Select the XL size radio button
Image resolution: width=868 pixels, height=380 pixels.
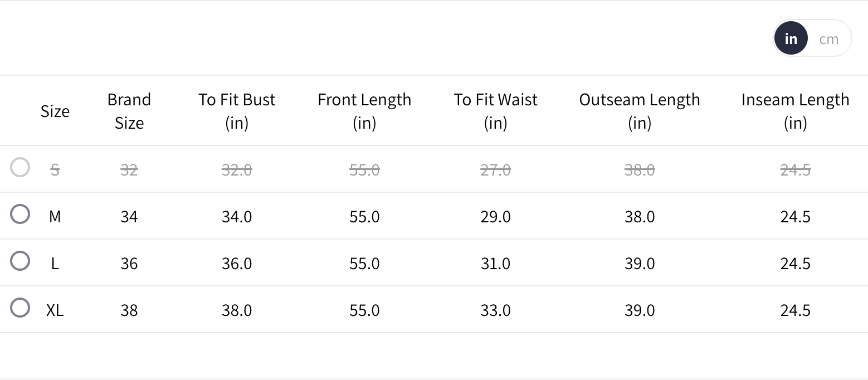(20, 308)
